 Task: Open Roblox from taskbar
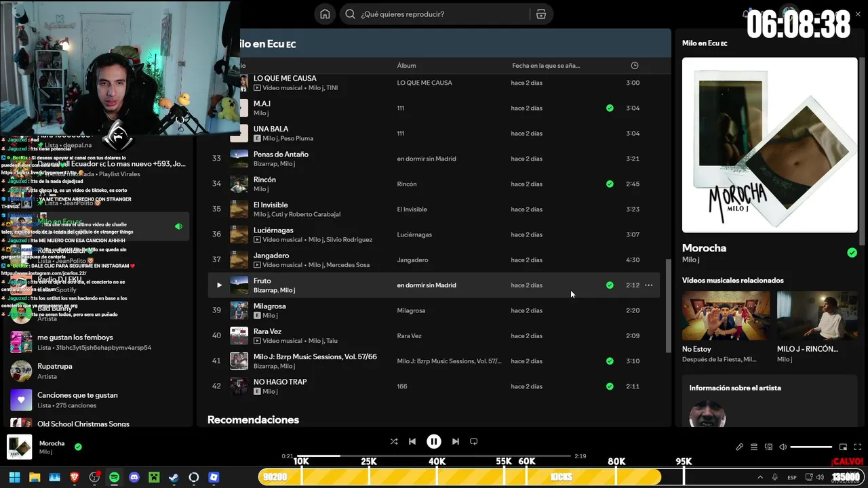(x=214, y=477)
